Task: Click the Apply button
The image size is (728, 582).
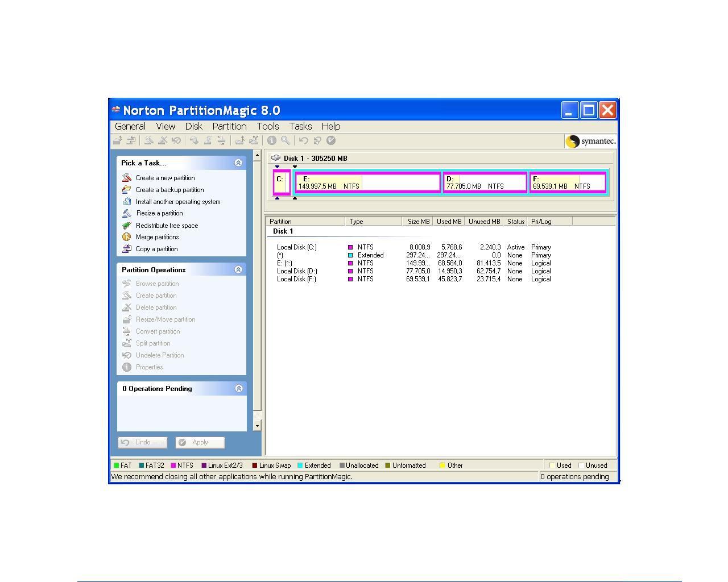Action: coord(200,442)
